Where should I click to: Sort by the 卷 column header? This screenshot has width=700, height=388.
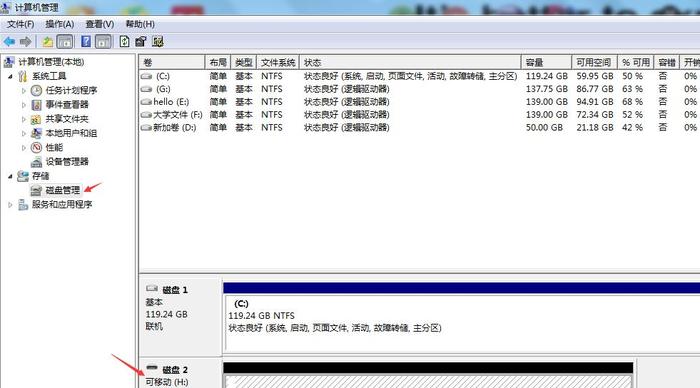click(172, 62)
